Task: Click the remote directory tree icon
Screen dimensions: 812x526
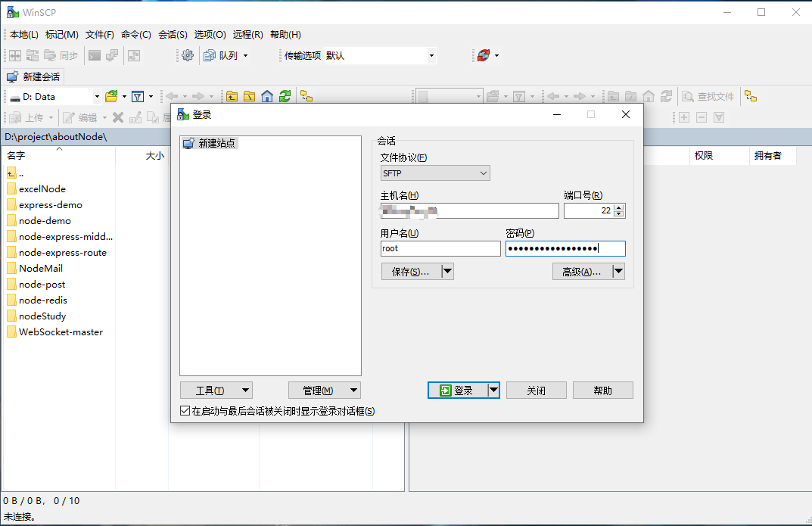Action: (751, 96)
